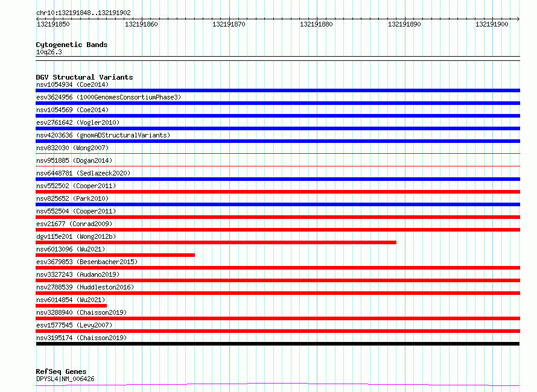Open variant esv2761642 (Vogler2010) label
This screenshot has width=537, height=392.
[x=78, y=122]
